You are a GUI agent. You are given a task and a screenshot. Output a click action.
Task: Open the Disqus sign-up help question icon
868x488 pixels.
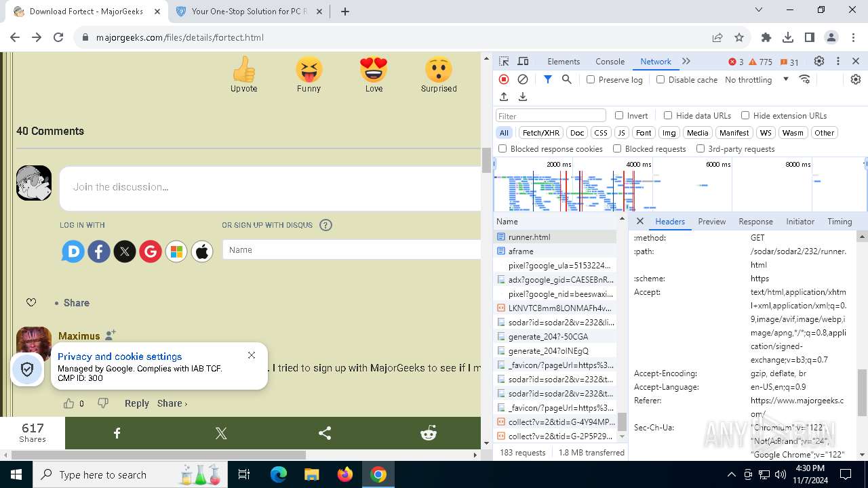[x=325, y=225]
